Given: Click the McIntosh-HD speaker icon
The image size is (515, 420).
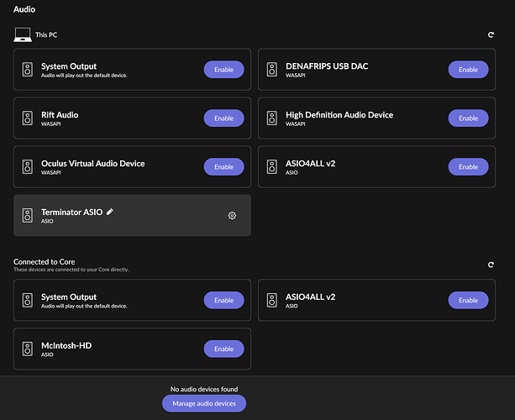Looking at the screenshot, I should point(28,349).
